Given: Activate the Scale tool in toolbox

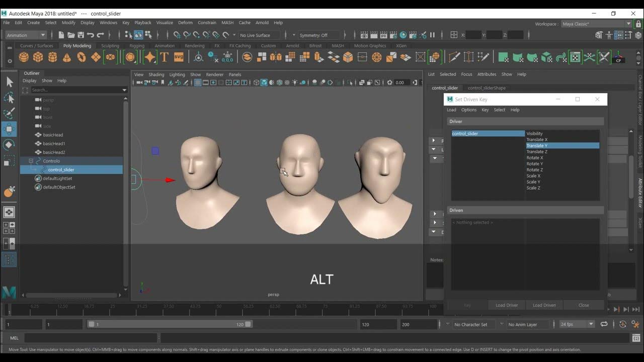Looking at the screenshot, I should (10, 161).
